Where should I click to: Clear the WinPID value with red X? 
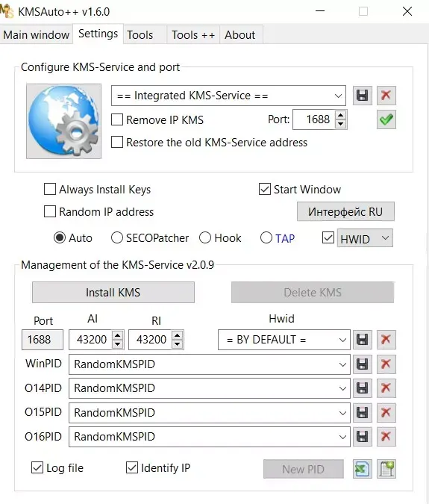coord(386,364)
